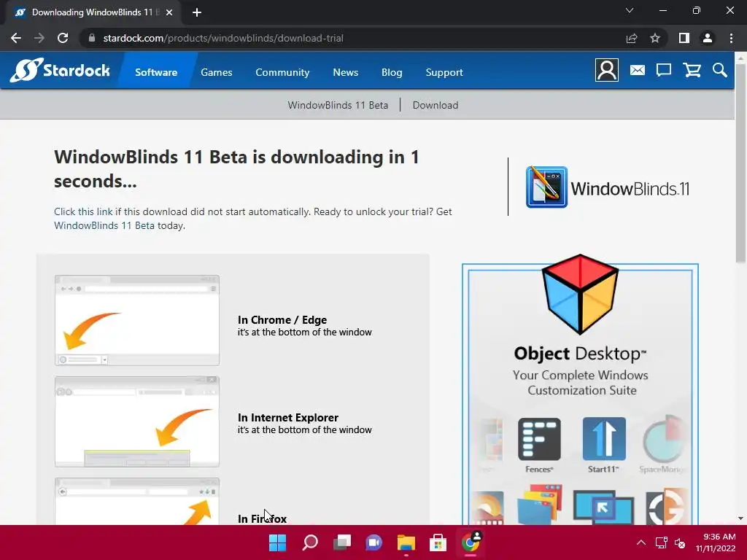Open the shopping cart icon
747x560 pixels.
(692, 71)
